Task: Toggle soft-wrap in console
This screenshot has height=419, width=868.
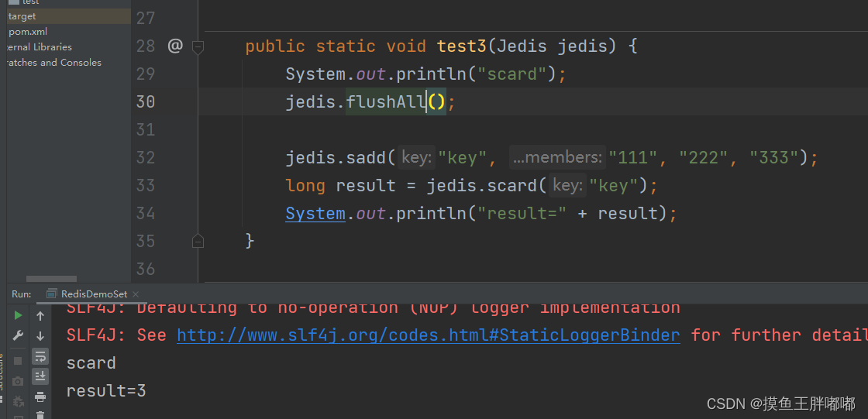Action: pyautogui.click(x=40, y=356)
